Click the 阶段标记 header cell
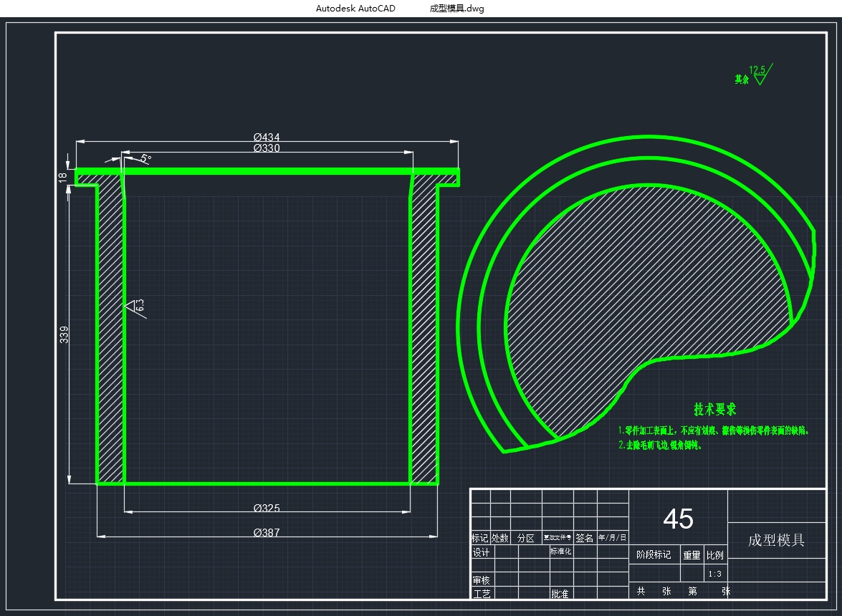Image resolution: width=842 pixels, height=616 pixels. pos(654,555)
